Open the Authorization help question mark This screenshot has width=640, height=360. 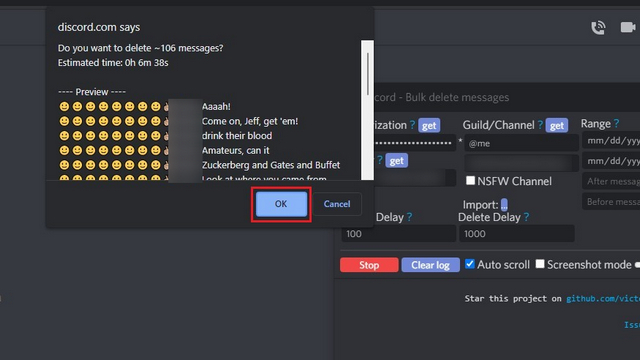point(412,124)
